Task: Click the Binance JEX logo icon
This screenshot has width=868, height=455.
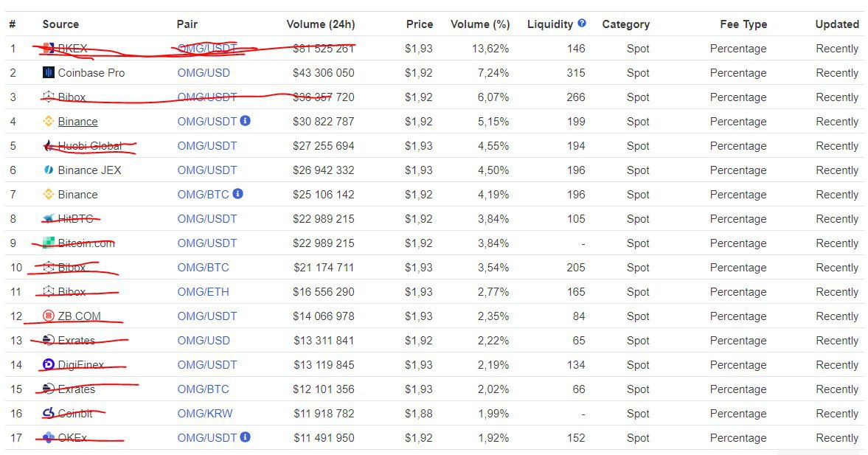Action: pos(49,170)
